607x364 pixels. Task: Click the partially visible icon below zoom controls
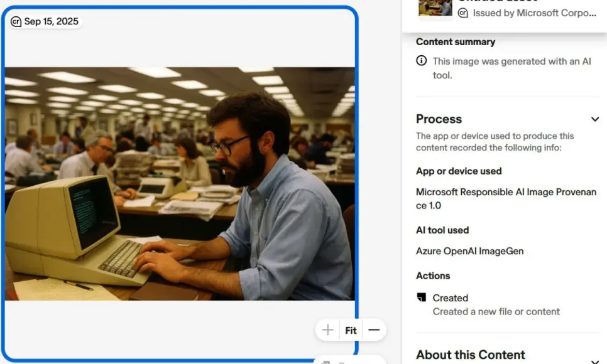click(325, 361)
